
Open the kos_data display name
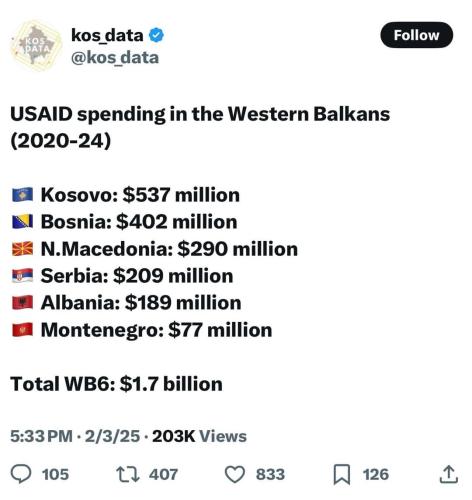107,35
